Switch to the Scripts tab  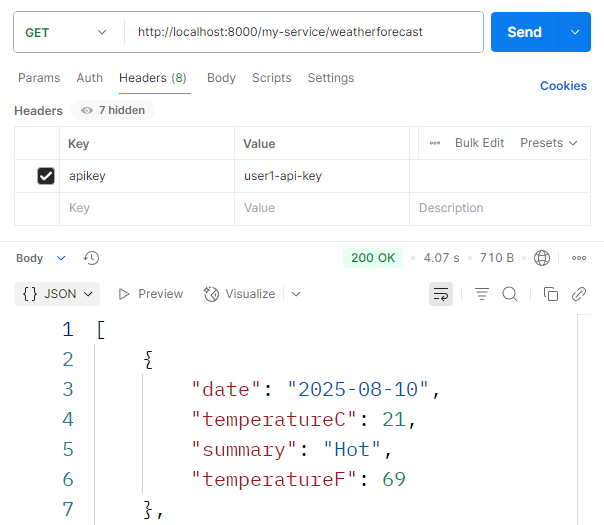tap(271, 78)
